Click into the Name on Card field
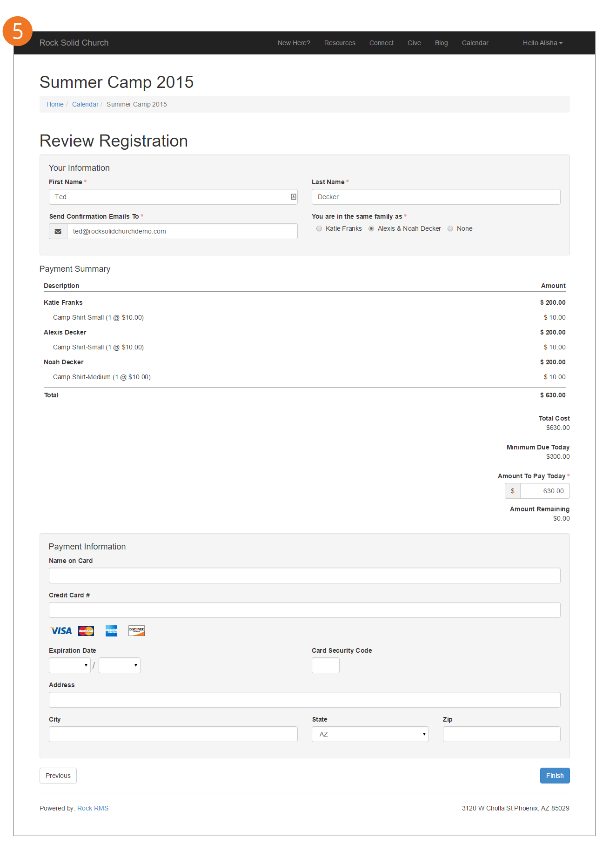The image size is (616, 857). point(304,576)
